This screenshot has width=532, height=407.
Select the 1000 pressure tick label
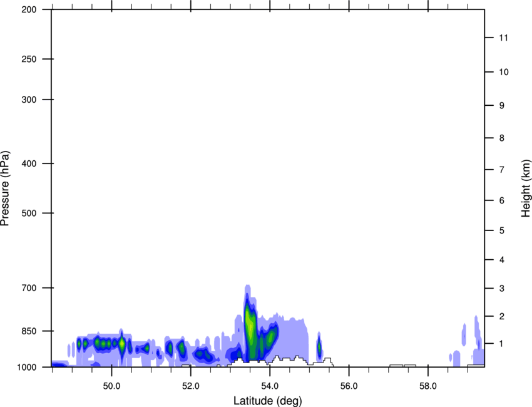click(x=26, y=367)
